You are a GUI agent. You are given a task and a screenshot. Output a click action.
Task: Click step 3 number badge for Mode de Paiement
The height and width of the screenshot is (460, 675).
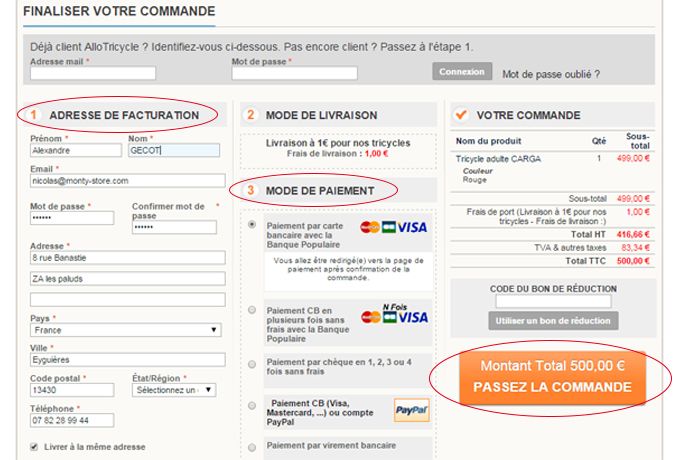(x=251, y=190)
